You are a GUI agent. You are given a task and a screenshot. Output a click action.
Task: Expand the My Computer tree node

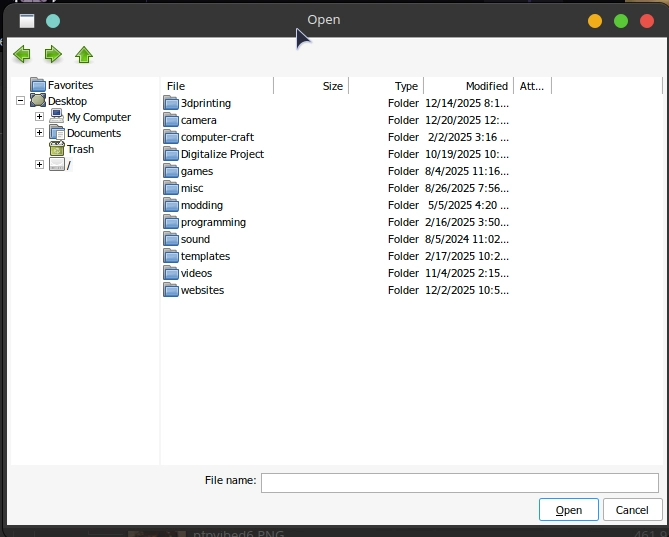tap(39, 117)
